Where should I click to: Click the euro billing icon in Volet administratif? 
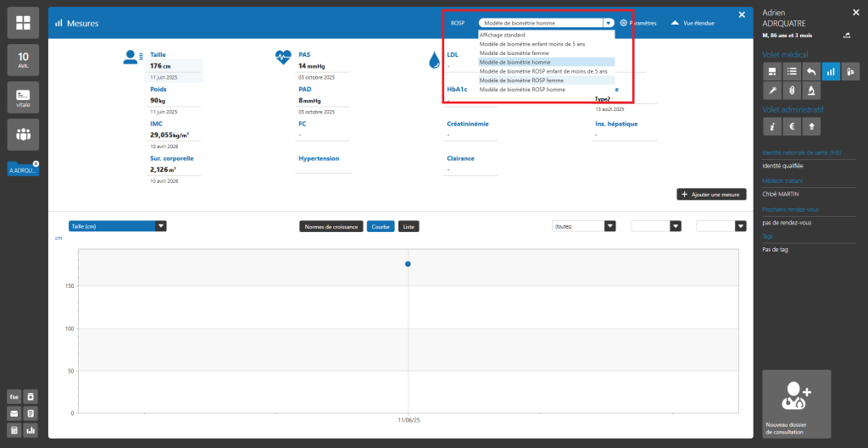pos(791,126)
